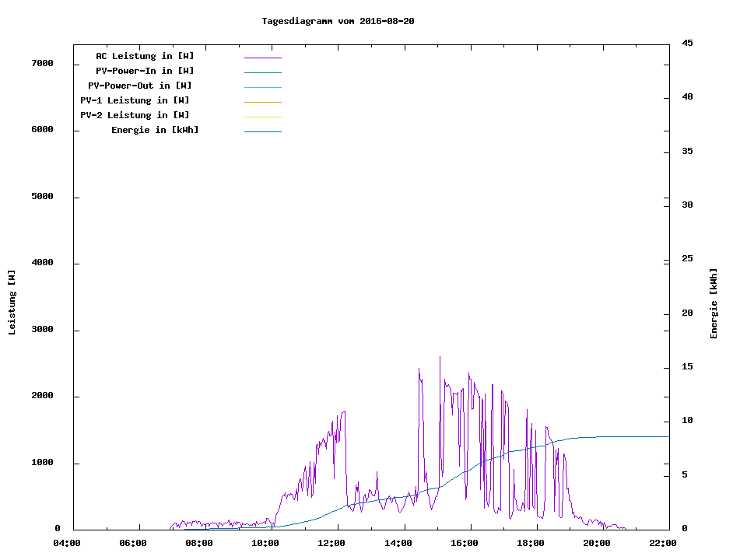Click the 12:00 time axis label
This screenshot has height=560, width=747.
pyautogui.click(x=331, y=543)
